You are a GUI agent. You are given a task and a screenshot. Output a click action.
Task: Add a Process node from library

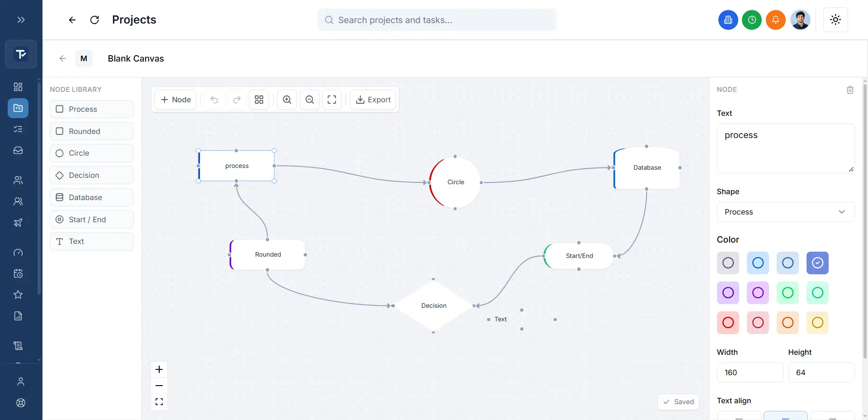pos(92,109)
